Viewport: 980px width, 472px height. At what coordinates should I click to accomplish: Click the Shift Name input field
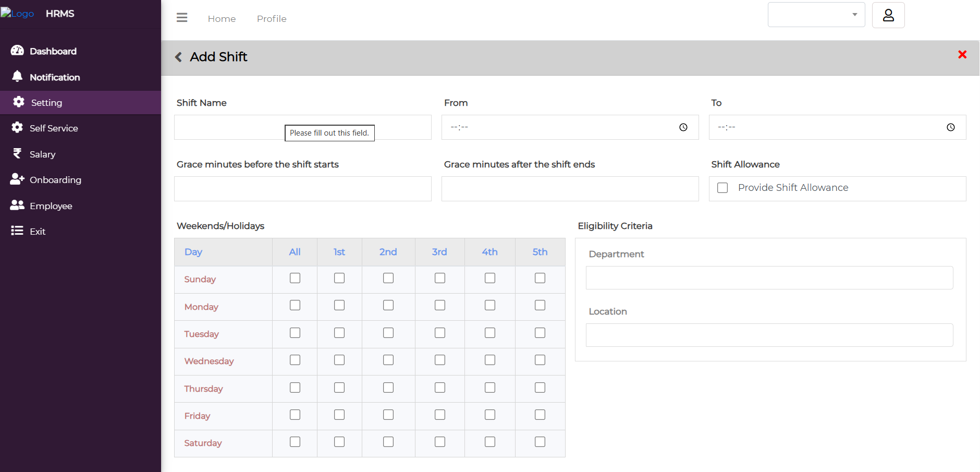pos(229,127)
